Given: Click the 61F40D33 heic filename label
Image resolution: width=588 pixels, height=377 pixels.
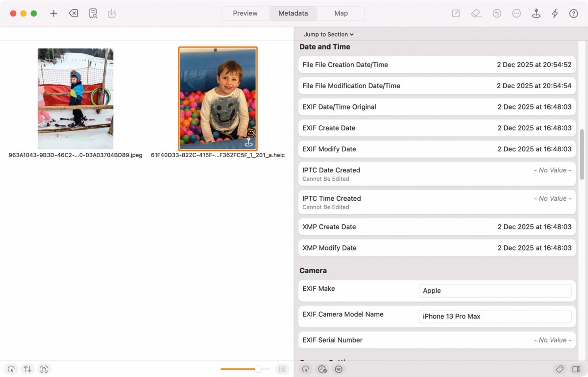Looking at the screenshot, I should click(218, 155).
